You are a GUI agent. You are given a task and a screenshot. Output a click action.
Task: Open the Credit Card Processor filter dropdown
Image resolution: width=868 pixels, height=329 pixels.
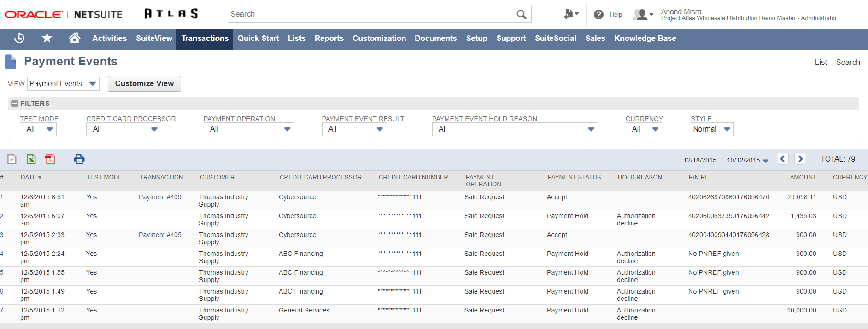coord(123,129)
